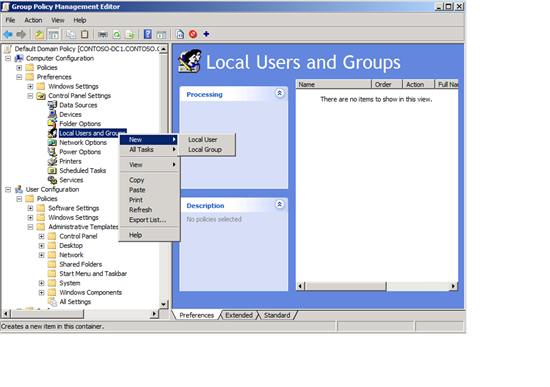Click the red stop processing toolbar icon
This screenshot has height=387, width=550.
pos(193,34)
